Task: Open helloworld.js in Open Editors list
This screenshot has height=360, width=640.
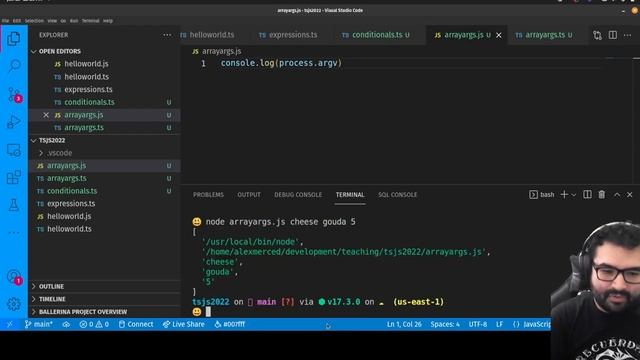Action: [86, 64]
